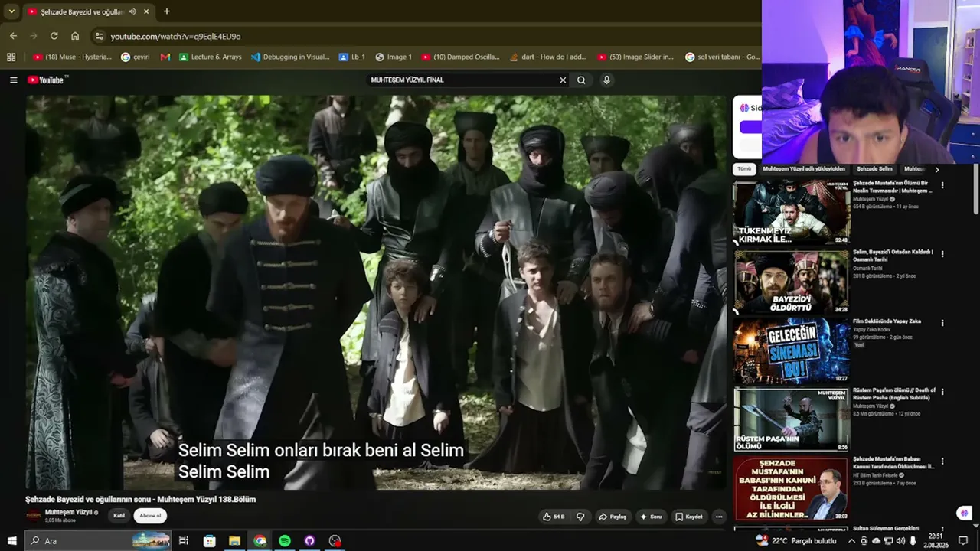Mute the tab using speaker icon
This screenshot has width=980, height=551.
click(x=132, y=11)
